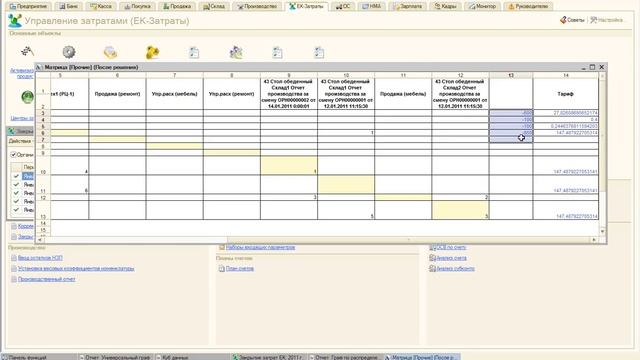Switch to Куб данных window
The width and height of the screenshot is (640, 360).
click(192, 357)
